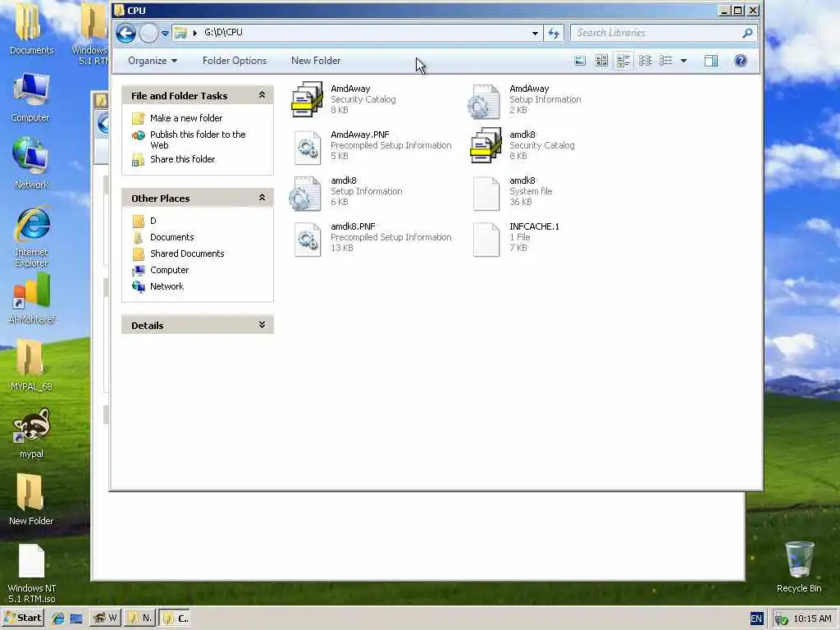Switch to icons list view

click(x=645, y=61)
